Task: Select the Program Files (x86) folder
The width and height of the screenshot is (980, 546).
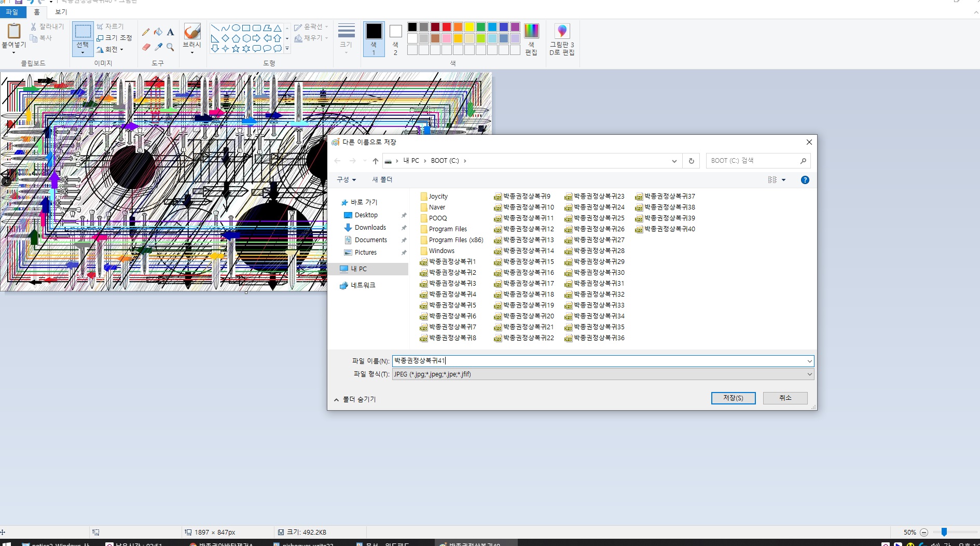Action: coord(452,240)
